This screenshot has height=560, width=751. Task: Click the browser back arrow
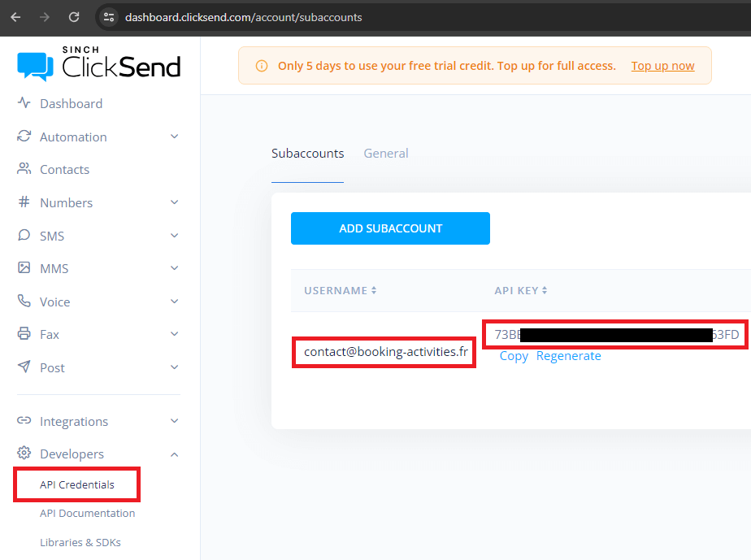point(15,17)
